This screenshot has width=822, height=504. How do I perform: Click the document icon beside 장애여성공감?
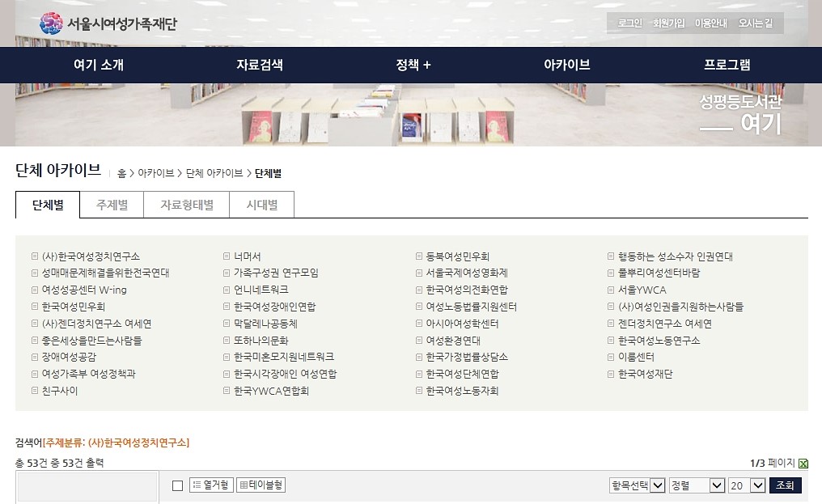[x=35, y=357]
